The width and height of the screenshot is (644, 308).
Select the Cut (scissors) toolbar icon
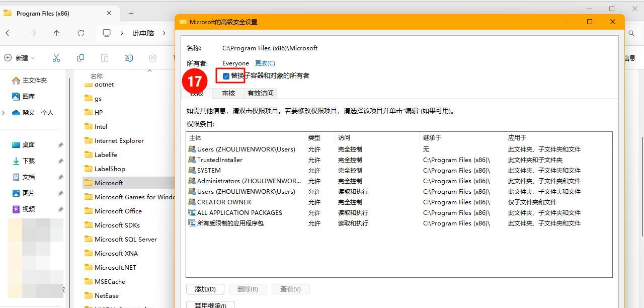[x=56, y=57]
